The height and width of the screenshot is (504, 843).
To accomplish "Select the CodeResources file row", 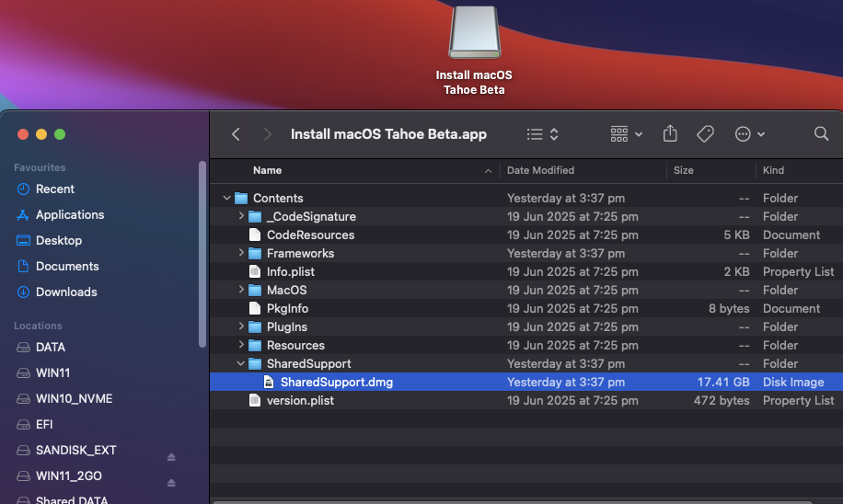I will tap(526, 235).
